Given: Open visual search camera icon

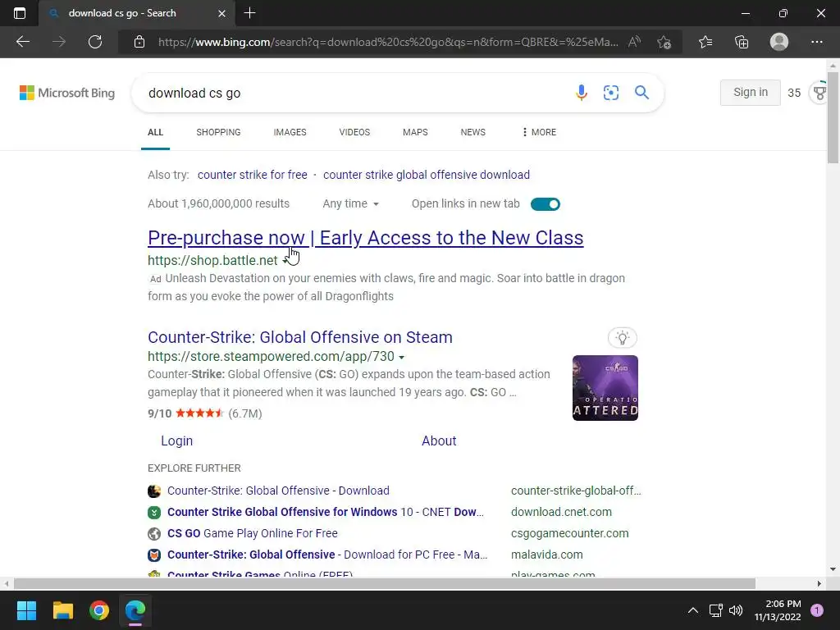Looking at the screenshot, I should tap(610, 93).
